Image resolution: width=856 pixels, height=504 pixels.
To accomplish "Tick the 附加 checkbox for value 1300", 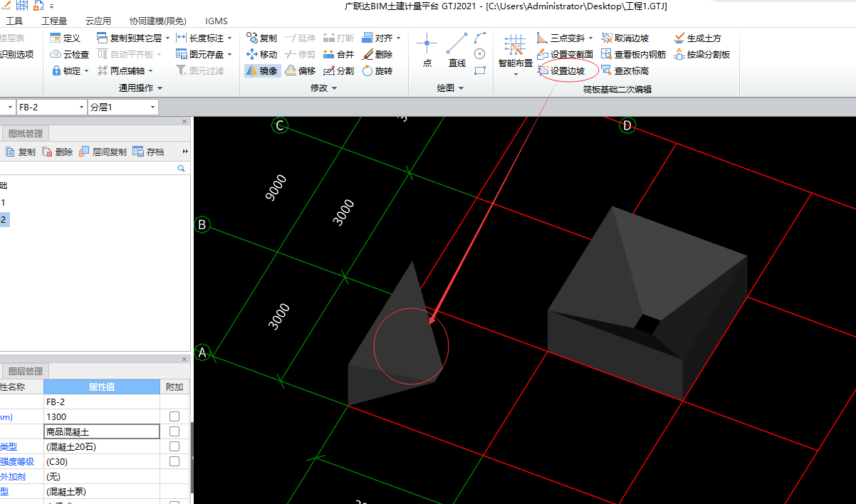I will [x=174, y=416].
